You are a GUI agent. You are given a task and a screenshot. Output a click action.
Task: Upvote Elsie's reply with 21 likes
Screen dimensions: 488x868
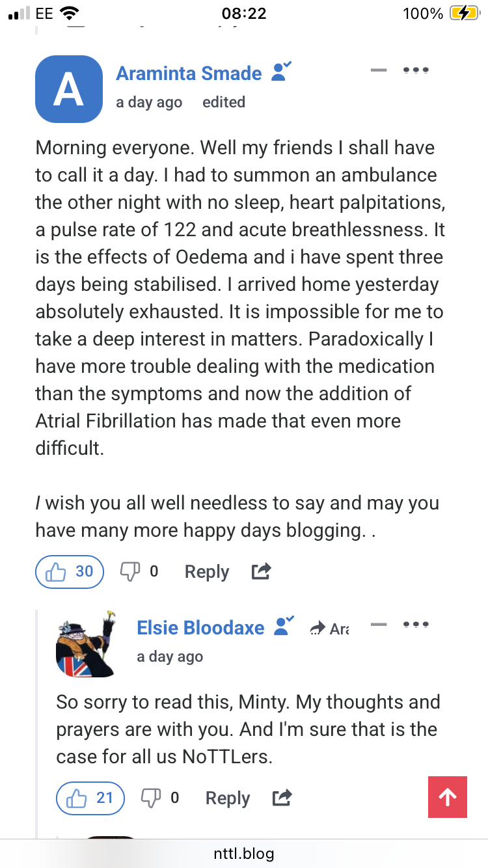[90, 798]
